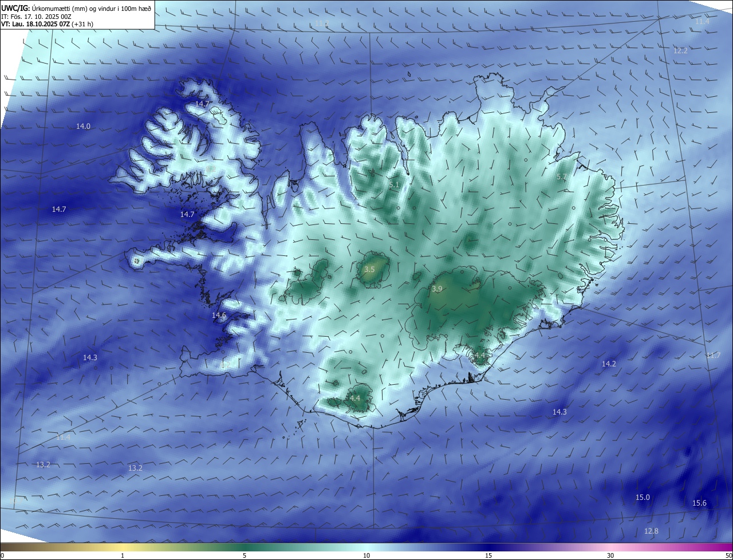
Task: Click the '11.7' value label on the map
Action: [714, 356]
